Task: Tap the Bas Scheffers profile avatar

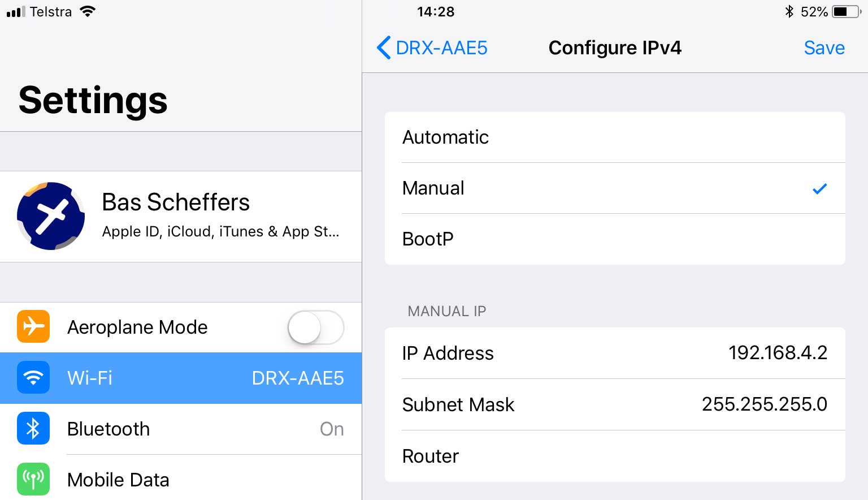Action: 51,216
